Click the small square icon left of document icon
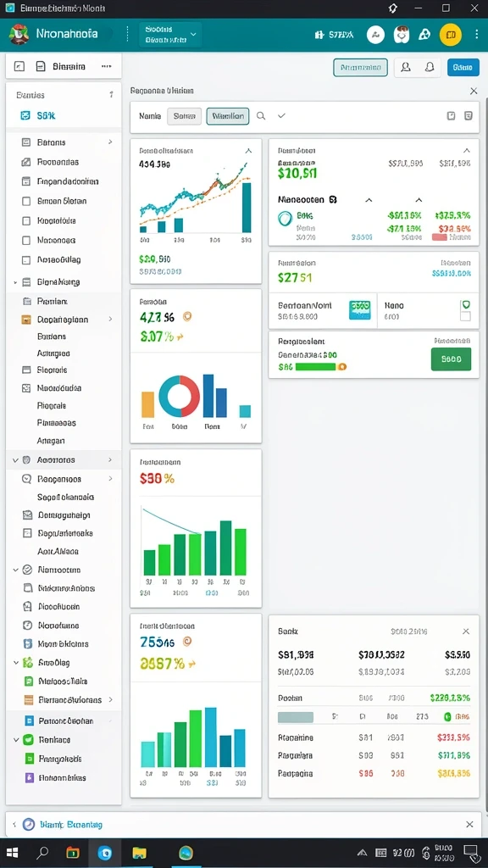488x868 pixels. pos(19,66)
